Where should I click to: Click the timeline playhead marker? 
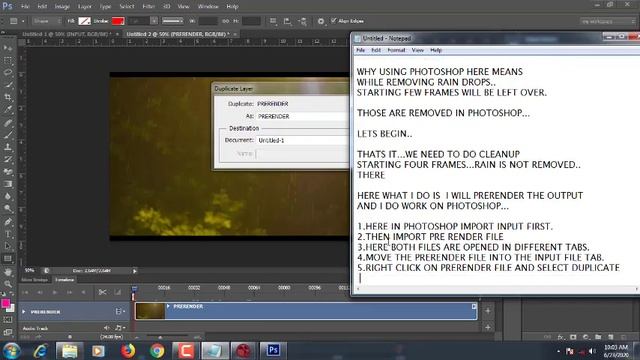(134, 289)
